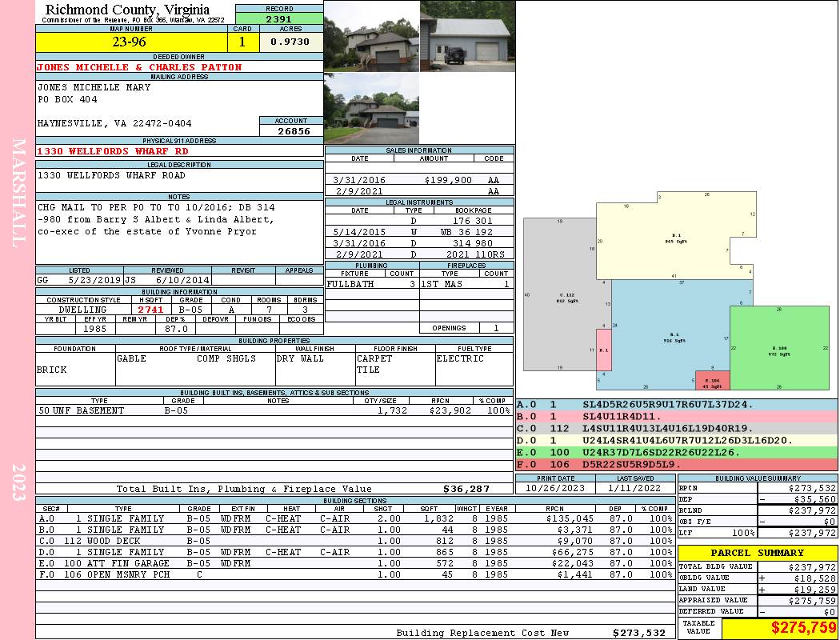Click summary RPCN value $273,532
Viewport: 840px width, 640px height.
812,488
